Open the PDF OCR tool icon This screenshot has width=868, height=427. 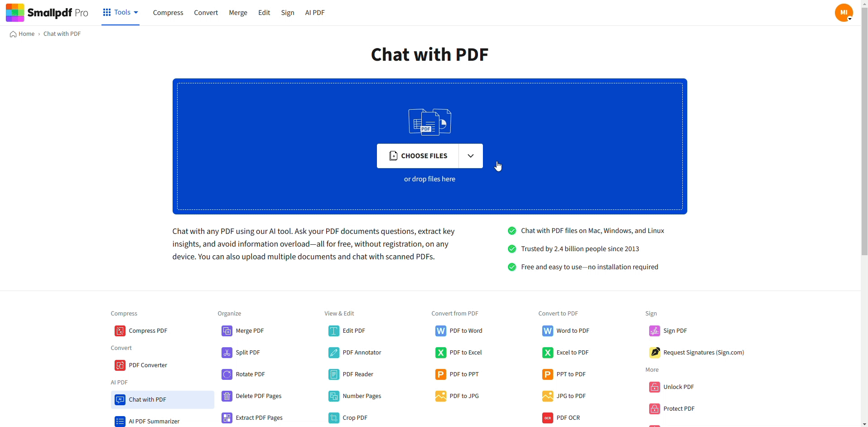(548, 417)
